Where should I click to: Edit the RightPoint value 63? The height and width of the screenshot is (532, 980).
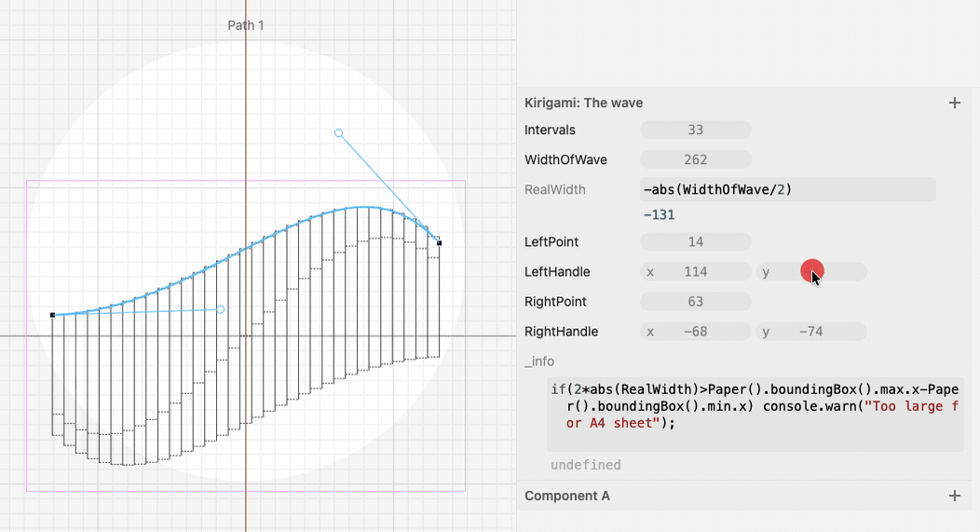pos(696,301)
